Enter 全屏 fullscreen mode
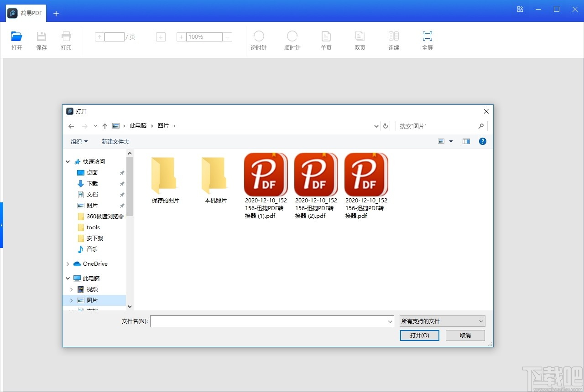This screenshot has height=392, width=584. [428, 36]
